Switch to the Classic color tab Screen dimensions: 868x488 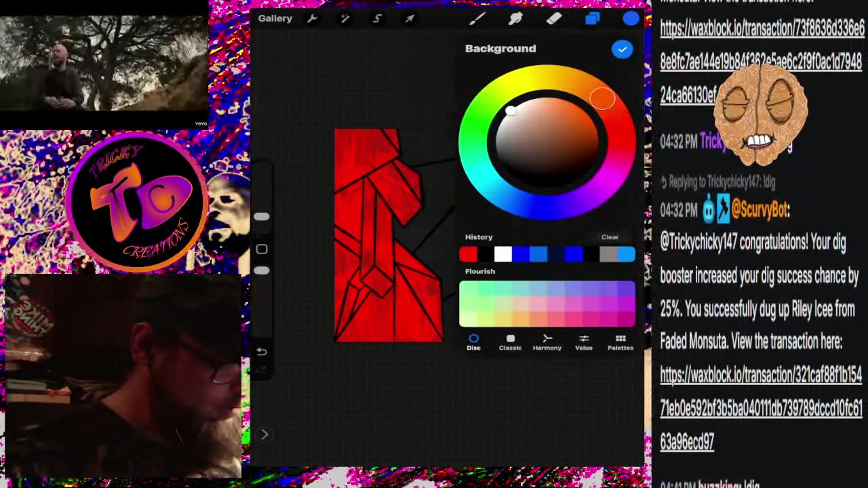click(x=510, y=342)
